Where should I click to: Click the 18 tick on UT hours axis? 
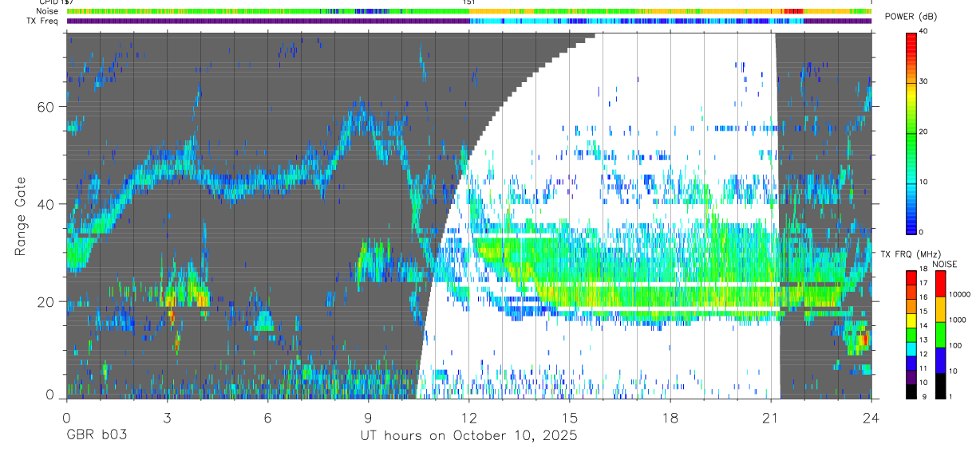click(x=670, y=416)
